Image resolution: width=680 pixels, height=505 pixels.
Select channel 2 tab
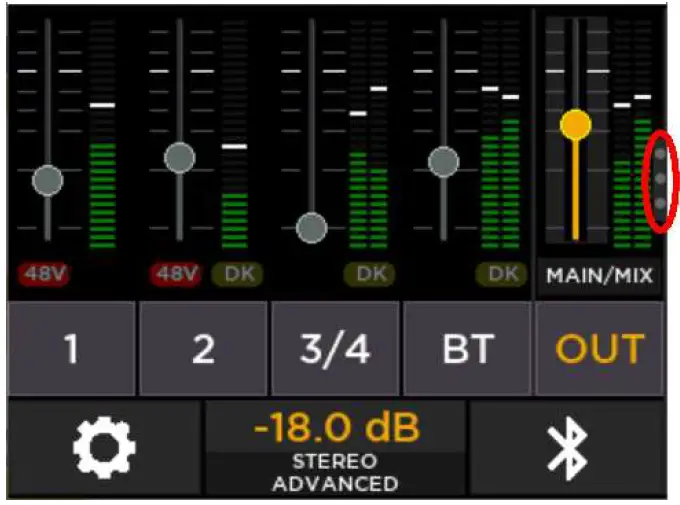[203, 348]
